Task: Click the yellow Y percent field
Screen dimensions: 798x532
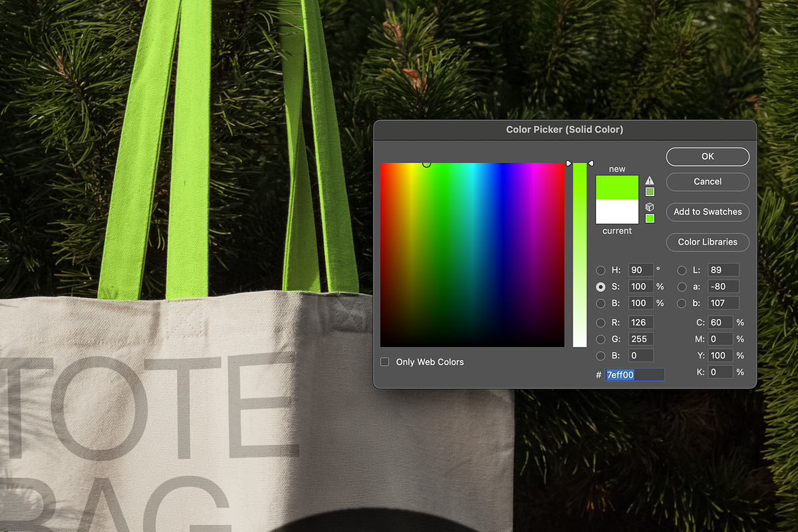Action: 721,356
